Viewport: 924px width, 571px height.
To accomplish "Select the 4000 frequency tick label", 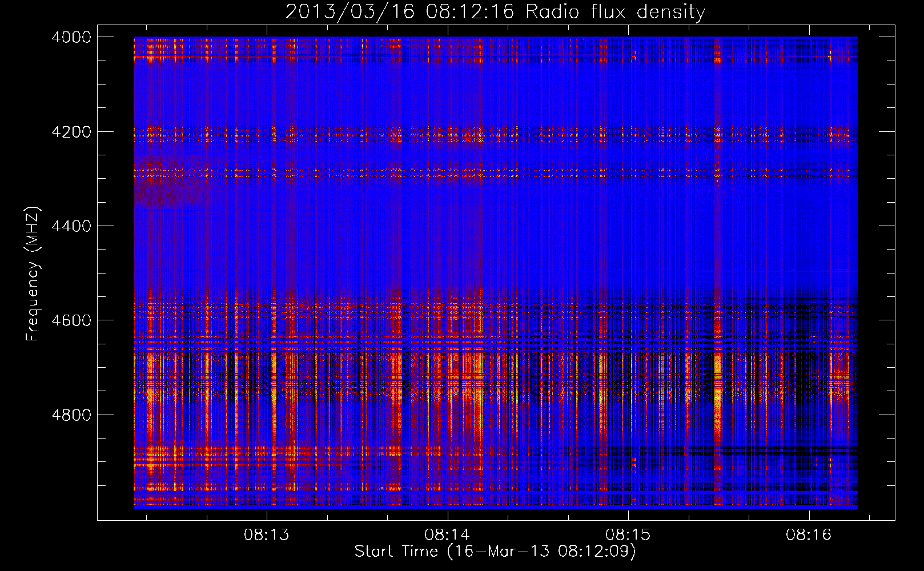I will [71, 37].
